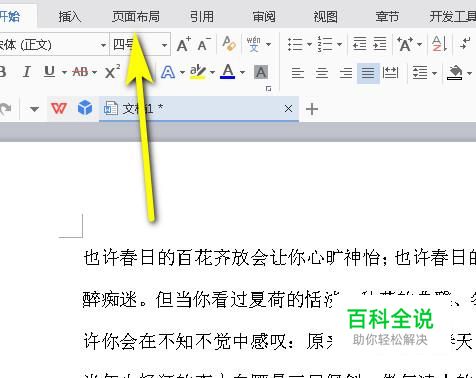Clear formatting with the eraser icon
Screen dimensions: 476x378
(229, 44)
